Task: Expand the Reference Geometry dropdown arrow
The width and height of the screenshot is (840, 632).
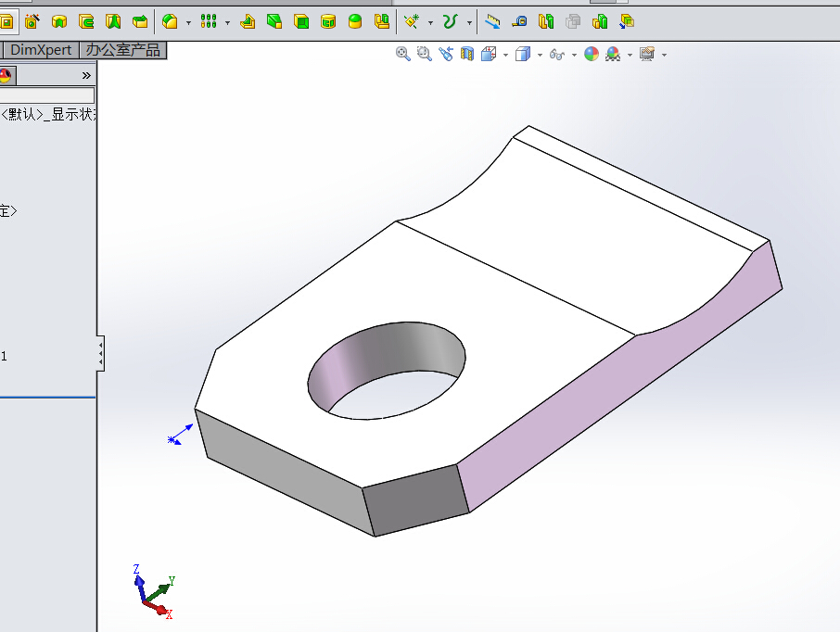Action: (x=430, y=22)
